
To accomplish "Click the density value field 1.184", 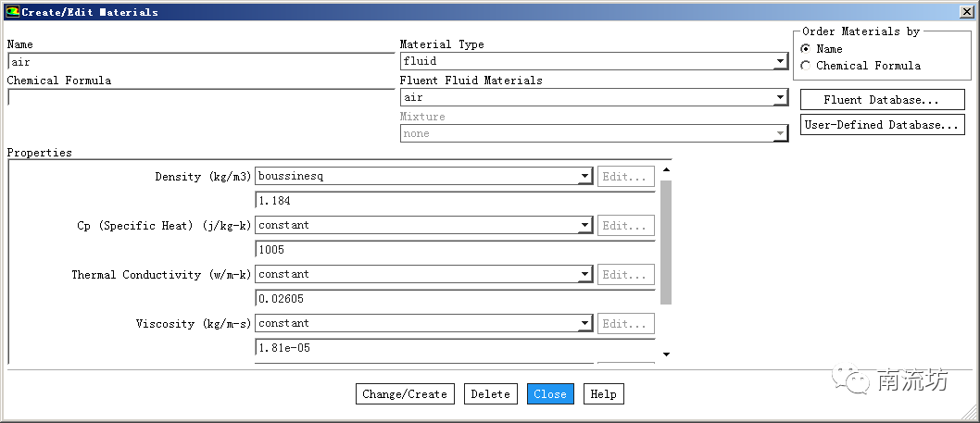I will point(454,201).
